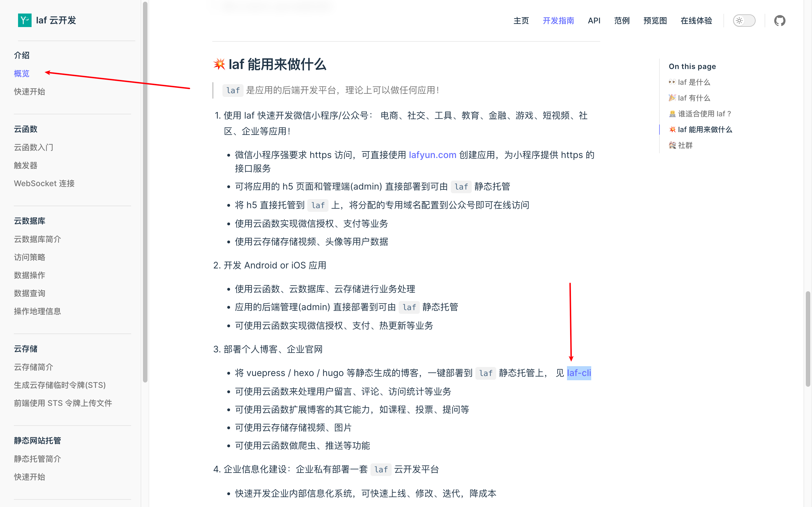Toggle dark mode switch
This screenshot has height=507, width=812.
coord(744,21)
